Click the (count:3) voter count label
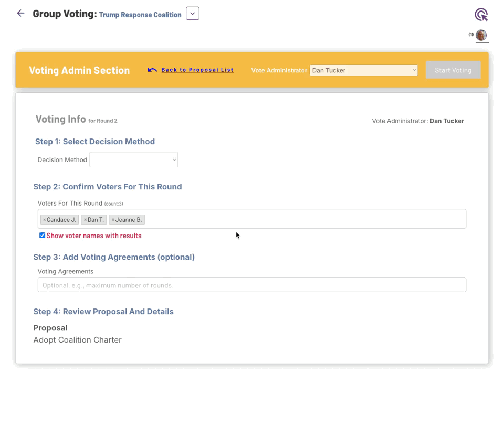Image resolution: width=504 pixels, height=448 pixels. (x=113, y=204)
